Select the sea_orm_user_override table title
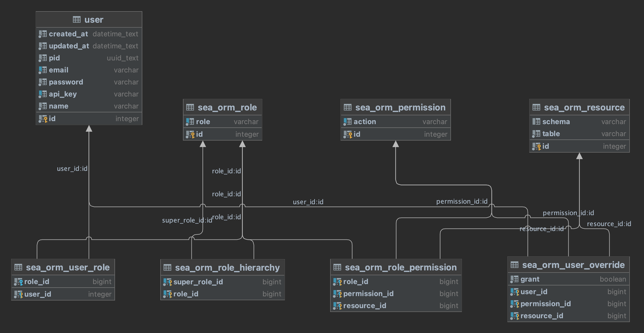This screenshot has width=644, height=333. point(573,265)
